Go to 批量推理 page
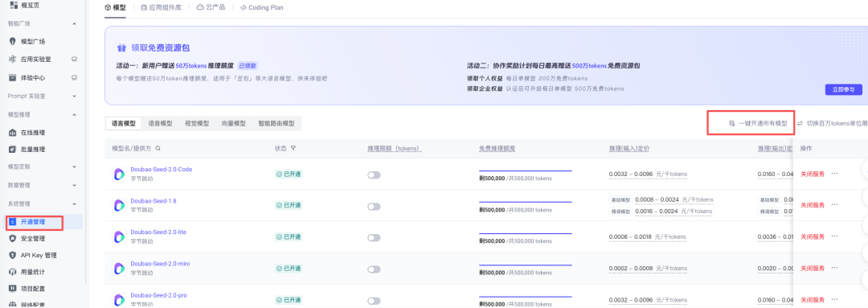Viewport: 868px width, 308px height. point(33,149)
